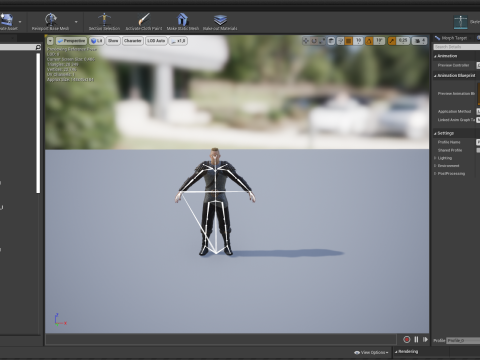Open the Perspective view mode menu
480x360 pixels.
coord(71,41)
